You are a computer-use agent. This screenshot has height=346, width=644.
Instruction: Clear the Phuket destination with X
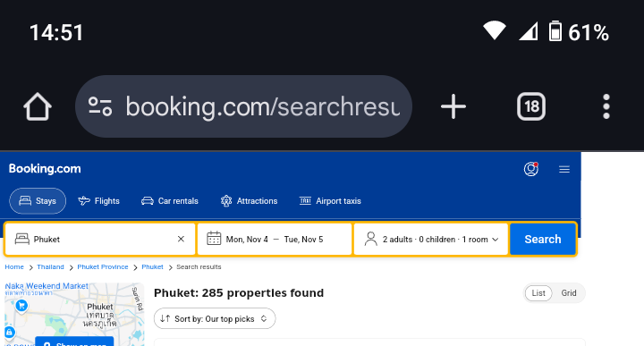[181, 239]
